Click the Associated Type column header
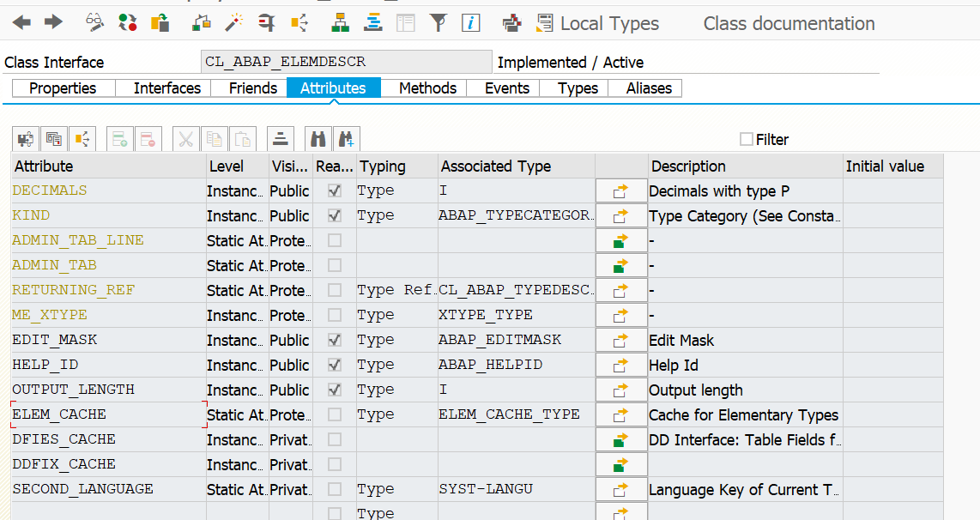Screen dimensions: 980x520 517,166
